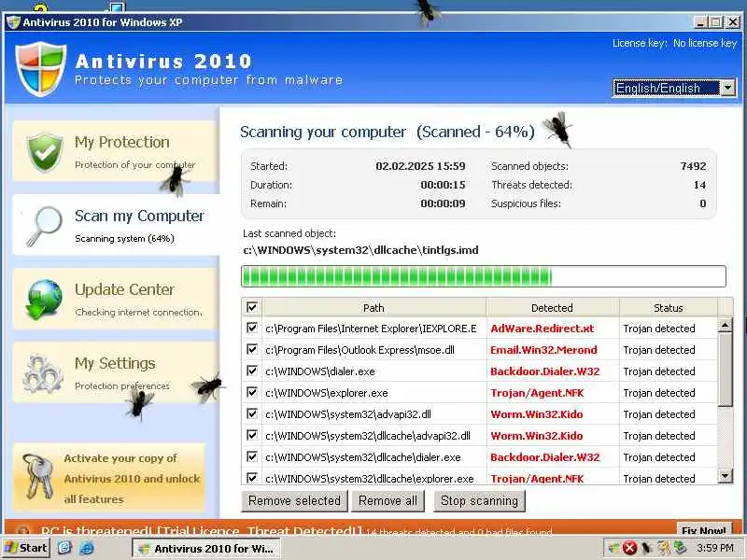The width and height of the screenshot is (747, 560).
Task: Click the last scanned object file path
Action: [x=360, y=250]
